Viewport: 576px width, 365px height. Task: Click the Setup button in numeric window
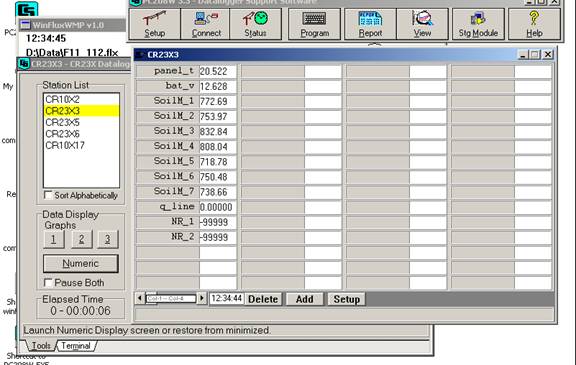click(346, 299)
